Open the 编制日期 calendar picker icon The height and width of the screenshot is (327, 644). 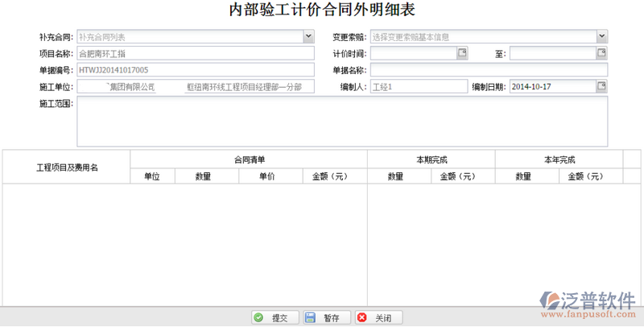601,87
